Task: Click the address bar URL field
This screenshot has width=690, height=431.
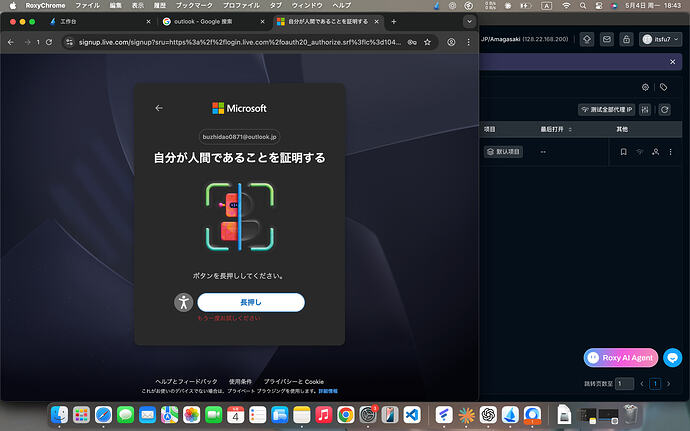Action: 240,42
